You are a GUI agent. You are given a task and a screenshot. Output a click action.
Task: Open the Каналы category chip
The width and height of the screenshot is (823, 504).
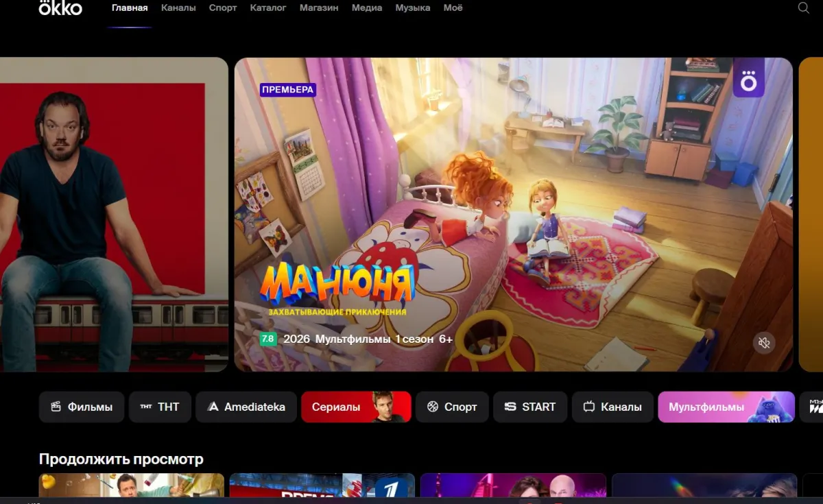(612, 407)
